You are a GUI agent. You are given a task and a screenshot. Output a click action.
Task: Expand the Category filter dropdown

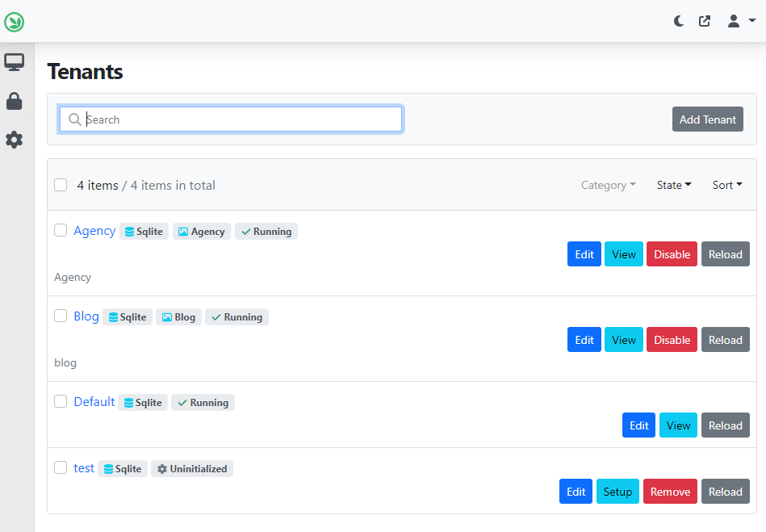tap(609, 185)
